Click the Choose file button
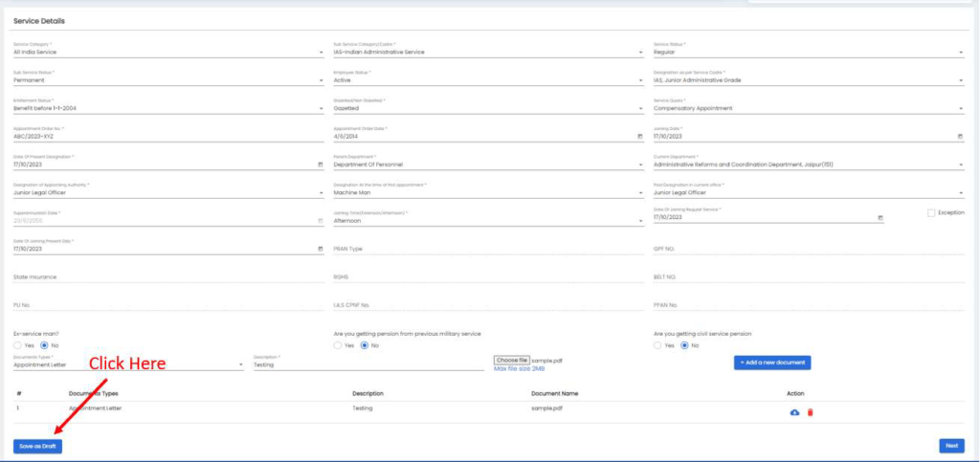The image size is (980, 462). click(x=511, y=361)
